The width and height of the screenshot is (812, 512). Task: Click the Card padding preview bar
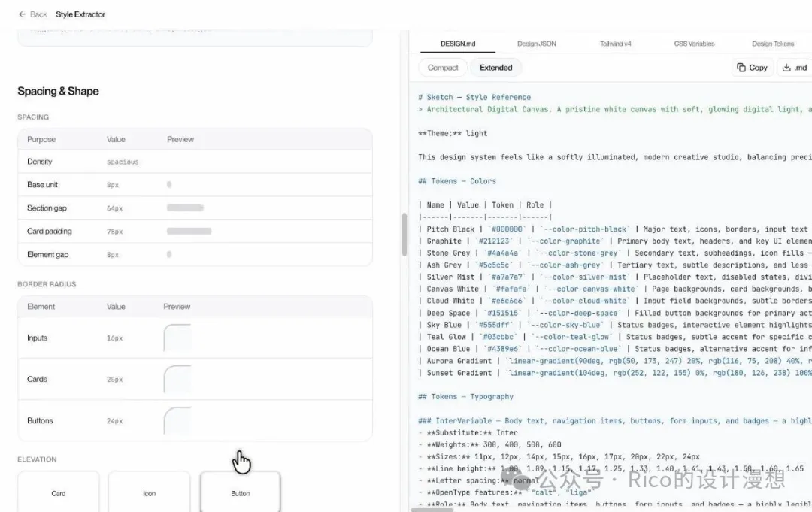(189, 232)
